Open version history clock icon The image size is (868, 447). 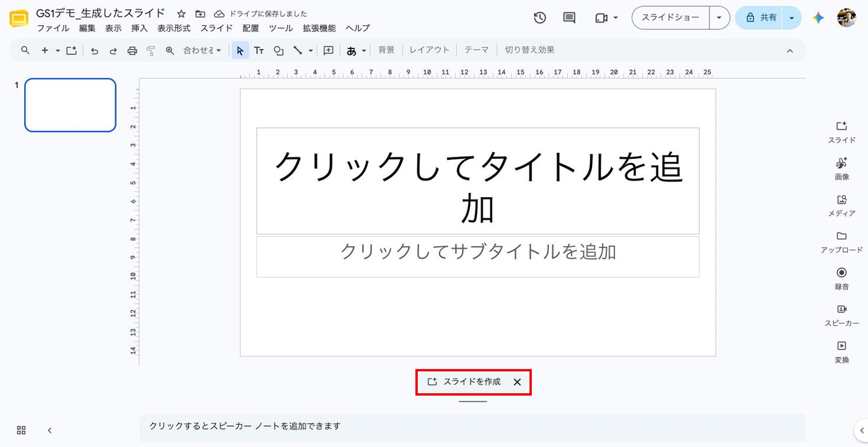pyautogui.click(x=540, y=18)
